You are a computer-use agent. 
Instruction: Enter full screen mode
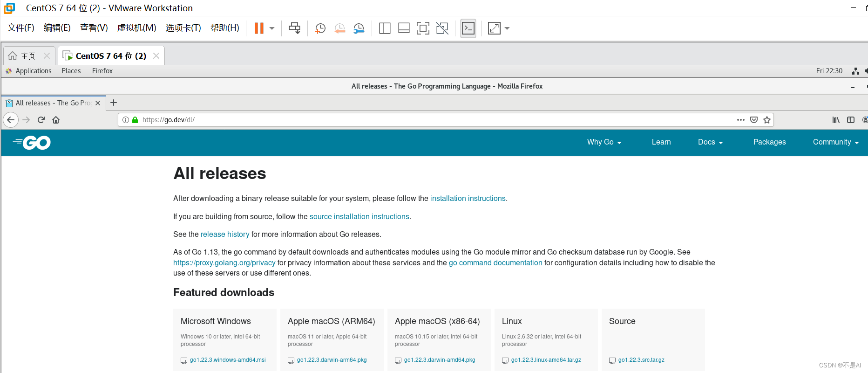[x=423, y=28]
